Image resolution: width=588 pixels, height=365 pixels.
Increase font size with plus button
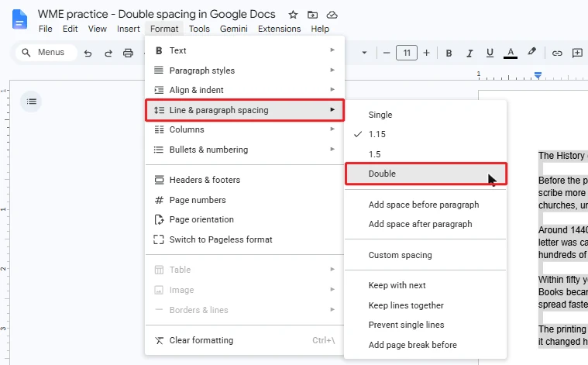[x=426, y=53]
